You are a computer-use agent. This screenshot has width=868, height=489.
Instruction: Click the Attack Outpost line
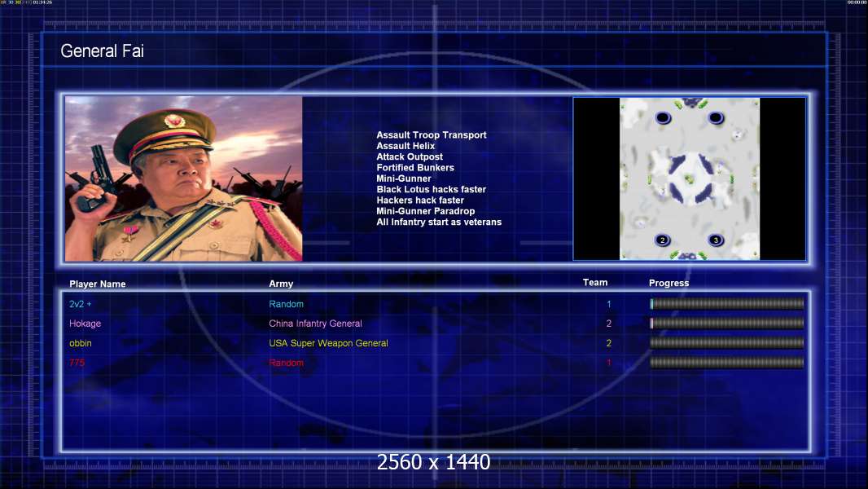click(410, 156)
